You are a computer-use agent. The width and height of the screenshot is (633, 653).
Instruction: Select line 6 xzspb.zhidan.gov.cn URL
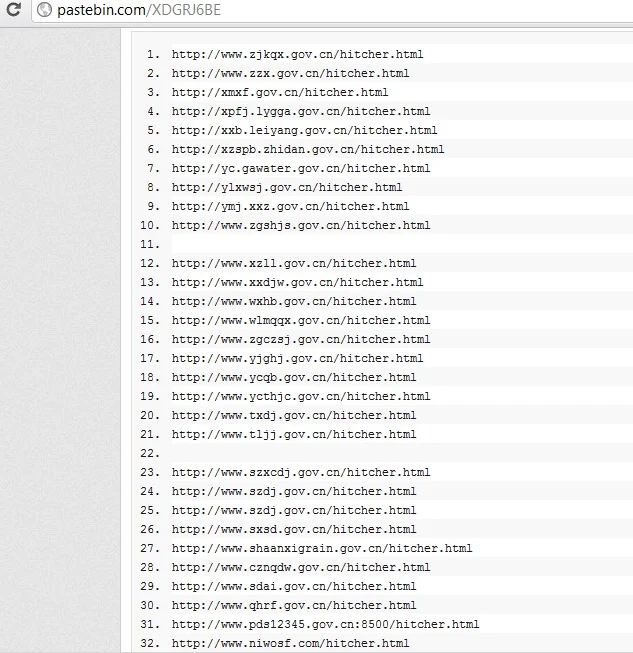pos(308,150)
